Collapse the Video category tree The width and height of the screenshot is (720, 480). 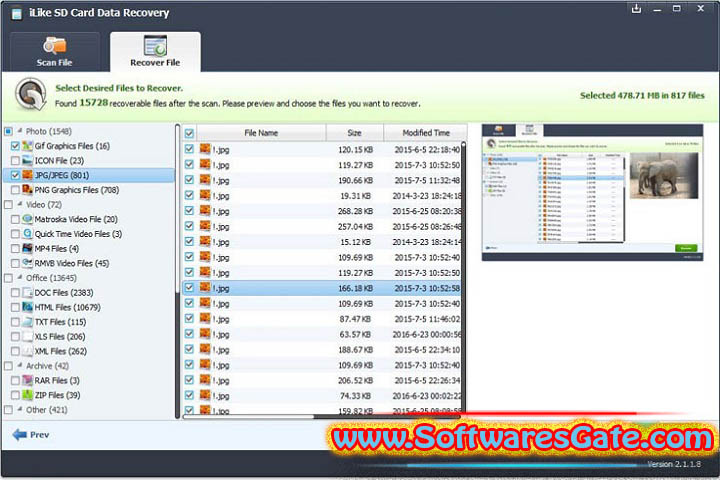[20, 204]
